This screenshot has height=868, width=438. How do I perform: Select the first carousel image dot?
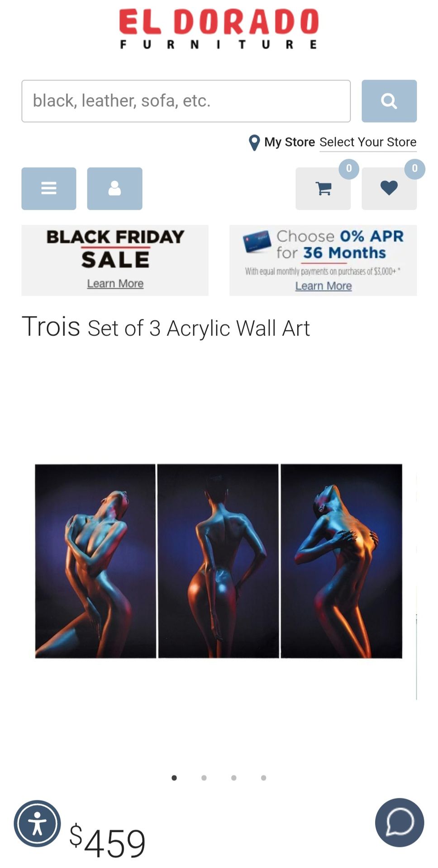(174, 778)
